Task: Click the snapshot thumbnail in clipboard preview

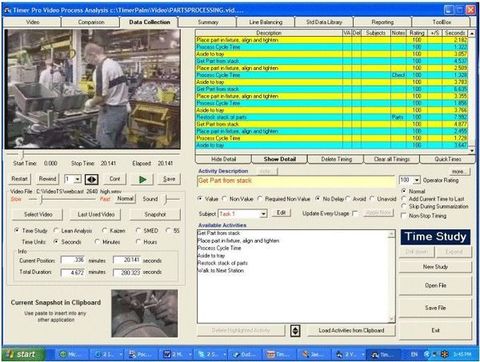Action: point(145,313)
